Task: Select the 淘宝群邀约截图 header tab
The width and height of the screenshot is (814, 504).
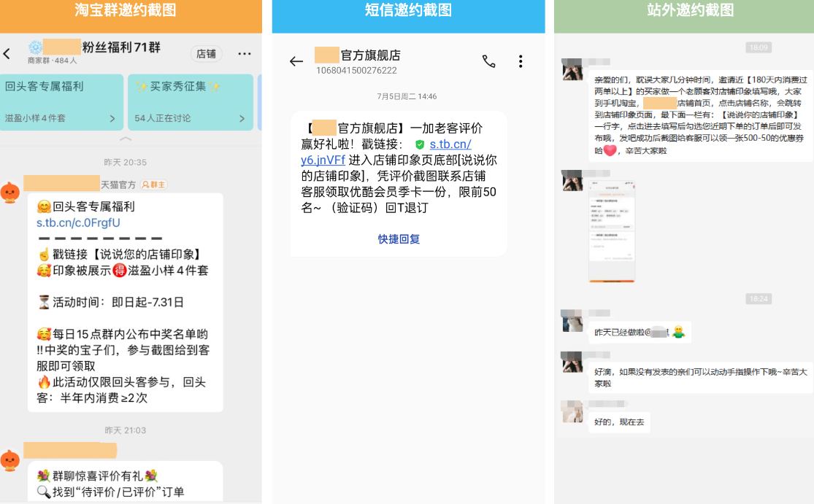Action: coord(131,10)
